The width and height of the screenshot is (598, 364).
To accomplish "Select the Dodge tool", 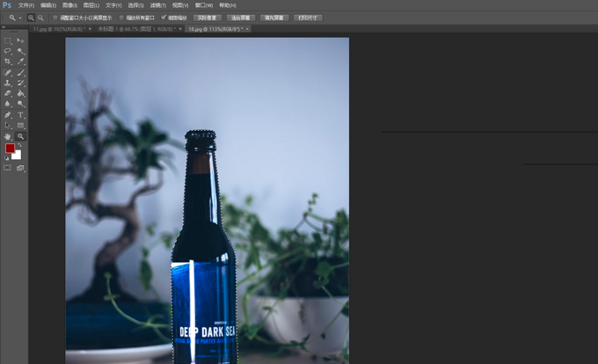I will click(x=20, y=103).
